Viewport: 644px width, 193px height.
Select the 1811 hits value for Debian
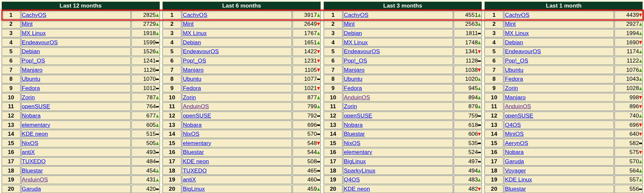(471, 33)
